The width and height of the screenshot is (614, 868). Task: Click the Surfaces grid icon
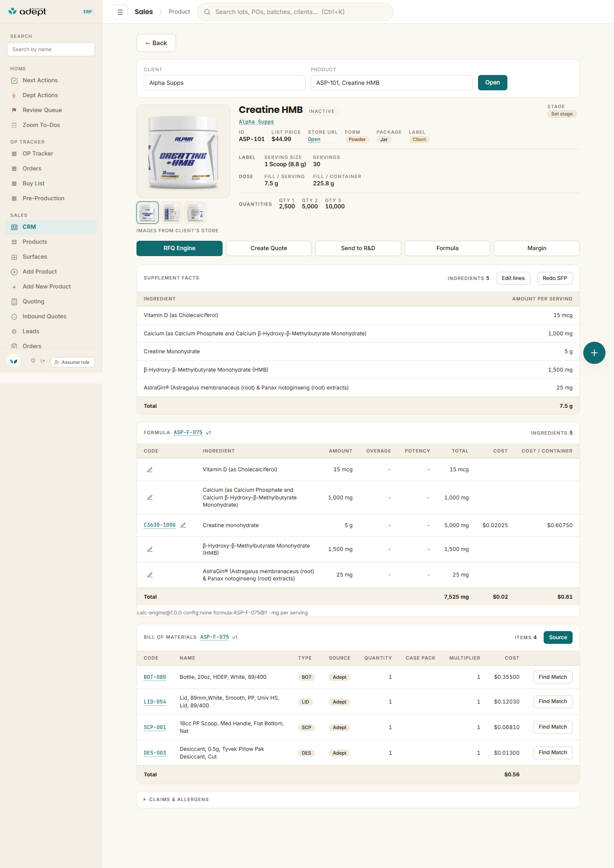tap(14, 257)
